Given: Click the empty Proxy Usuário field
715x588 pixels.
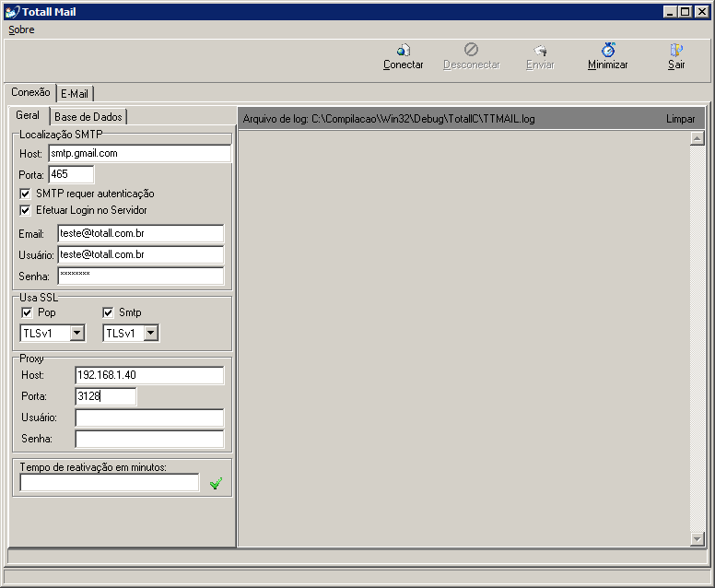Looking at the screenshot, I should (149, 417).
